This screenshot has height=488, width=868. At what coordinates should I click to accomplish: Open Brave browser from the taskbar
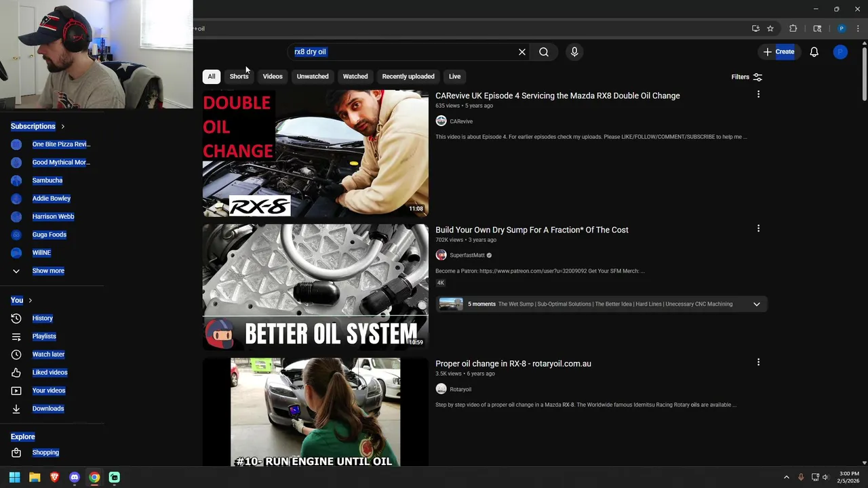coord(54,477)
